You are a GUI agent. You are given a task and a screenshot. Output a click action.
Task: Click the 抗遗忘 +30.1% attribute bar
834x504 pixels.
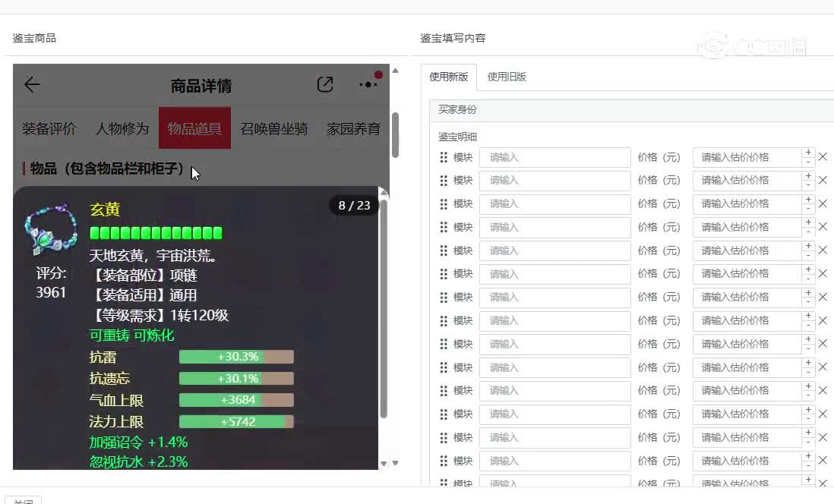coord(236,379)
